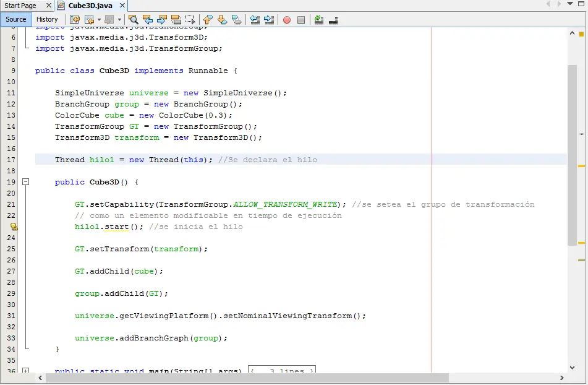Expand the collapsed main method fold
This screenshot has height=385, width=588.
coord(25,369)
